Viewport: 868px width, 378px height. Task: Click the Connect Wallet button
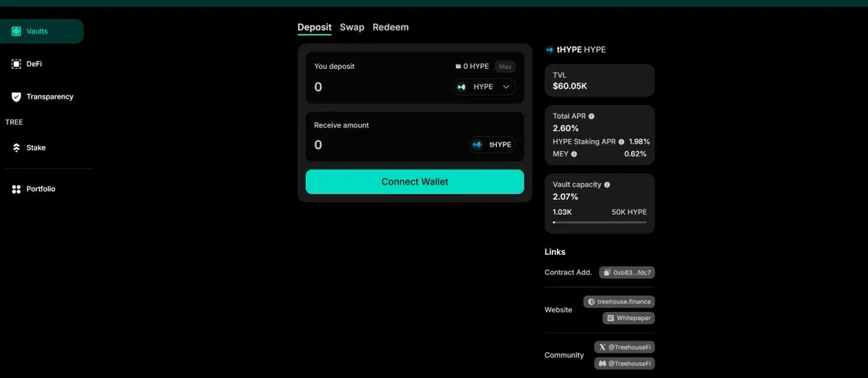click(x=414, y=182)
